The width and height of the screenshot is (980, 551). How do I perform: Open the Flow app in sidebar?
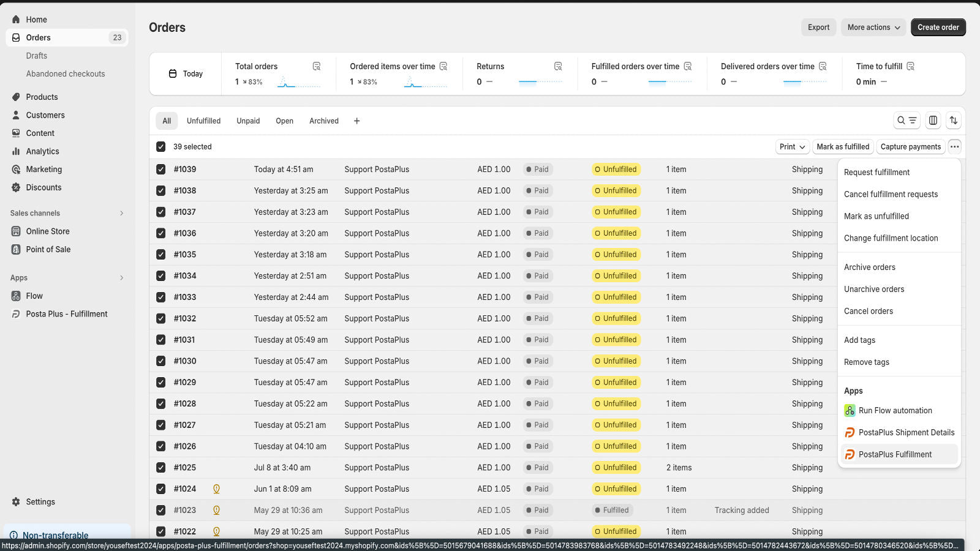[34, 296]
